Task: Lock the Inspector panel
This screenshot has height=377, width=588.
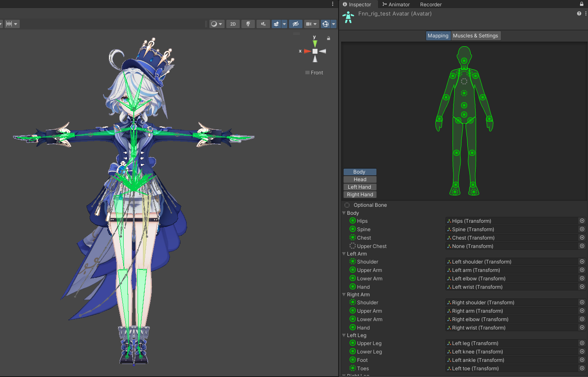Action: click(582, 4)
